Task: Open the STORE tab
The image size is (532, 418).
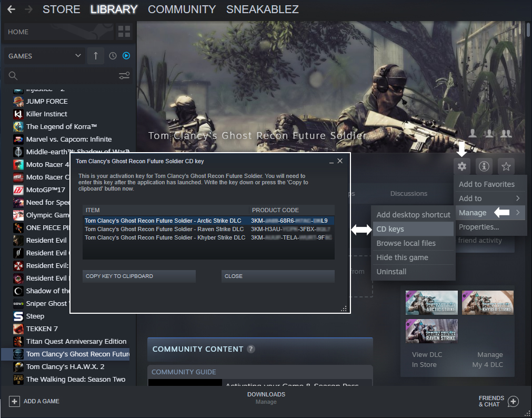Action: point(62,9)
